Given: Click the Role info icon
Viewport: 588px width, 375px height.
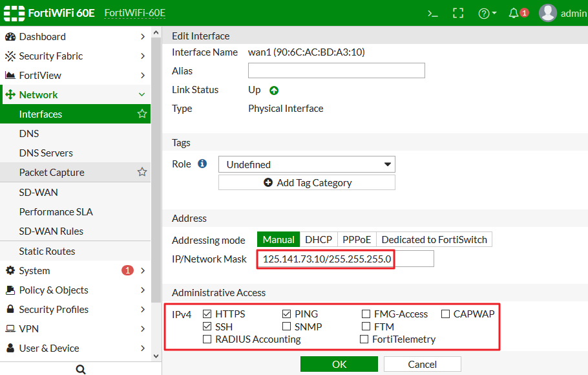Looking at the screenshot, I should [x=202, y=164].
